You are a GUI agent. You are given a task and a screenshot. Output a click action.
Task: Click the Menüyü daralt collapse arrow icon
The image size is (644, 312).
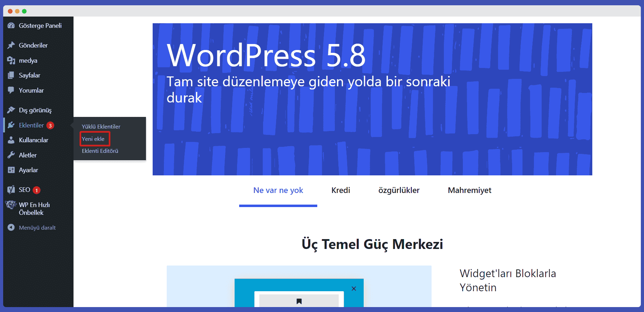pos(11,227)
